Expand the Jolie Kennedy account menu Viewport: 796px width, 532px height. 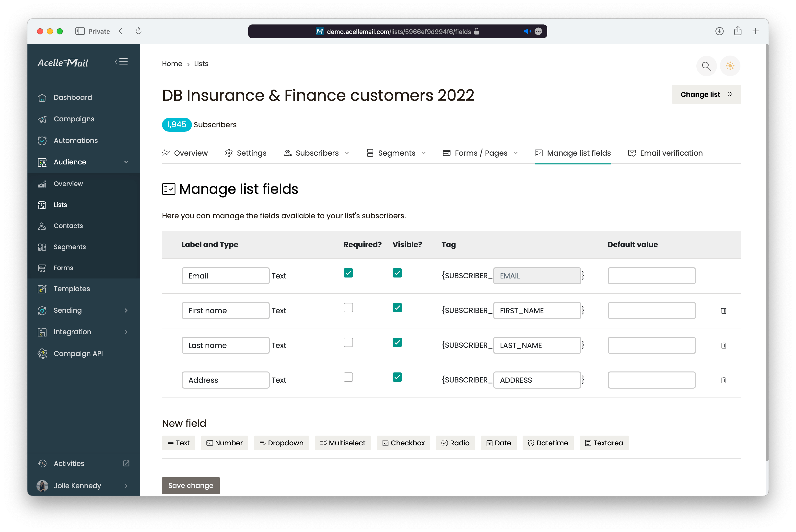pyautogui.click(x=126, y=486)
